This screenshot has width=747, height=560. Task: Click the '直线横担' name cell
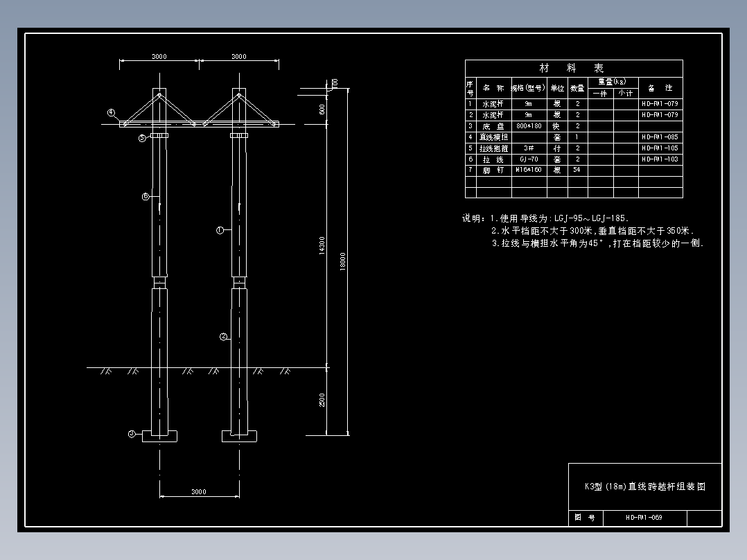[493, 137]
